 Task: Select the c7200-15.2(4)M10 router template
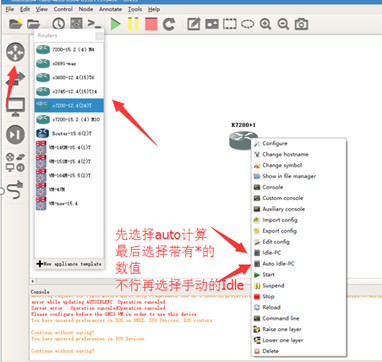69,119
